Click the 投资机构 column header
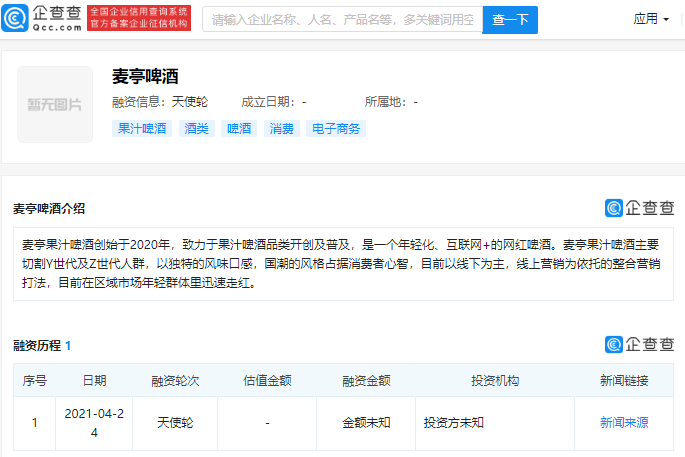The width and height of the screenshot is (685, 457). (495, 381)
